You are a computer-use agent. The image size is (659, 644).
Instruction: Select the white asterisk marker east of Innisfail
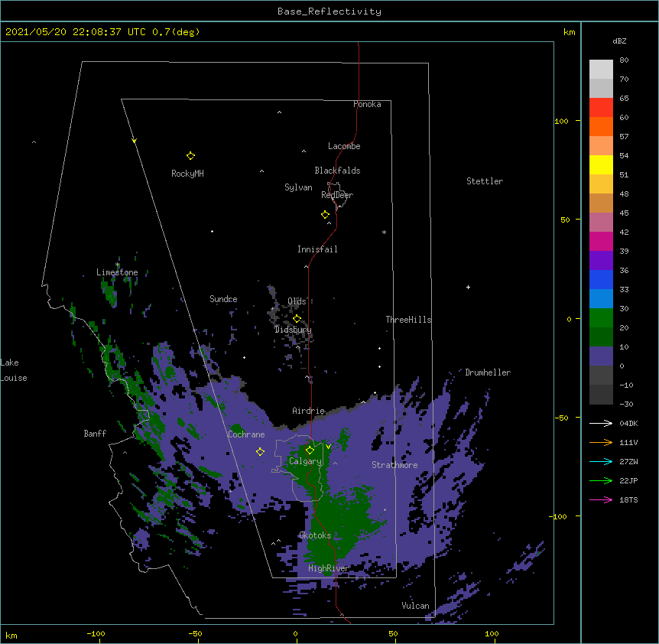coord(384,232)
